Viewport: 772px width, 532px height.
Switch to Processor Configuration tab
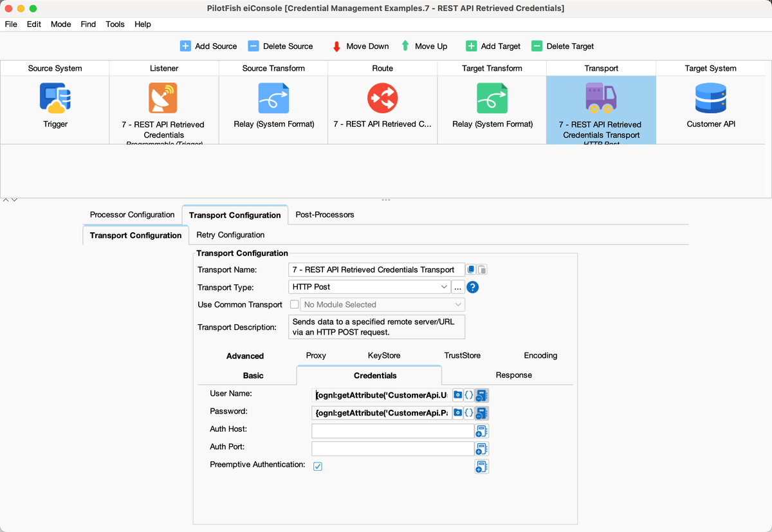tap(132, 215)
